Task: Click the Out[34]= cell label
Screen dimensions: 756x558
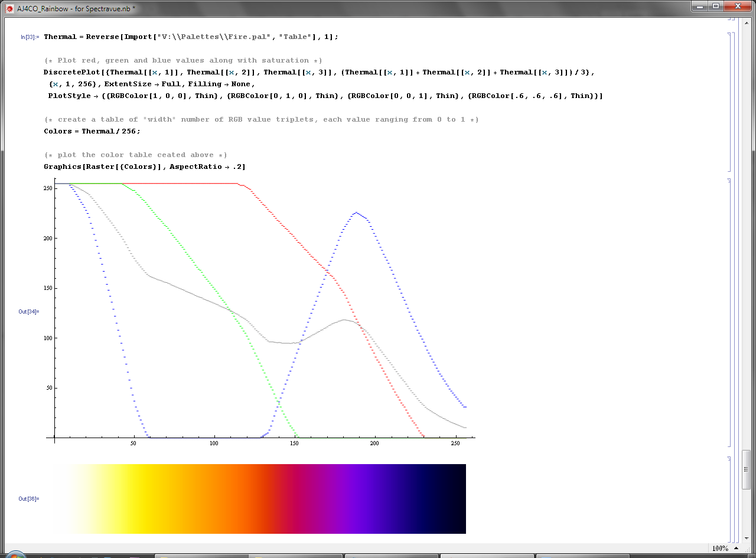Action: point(28,311)
